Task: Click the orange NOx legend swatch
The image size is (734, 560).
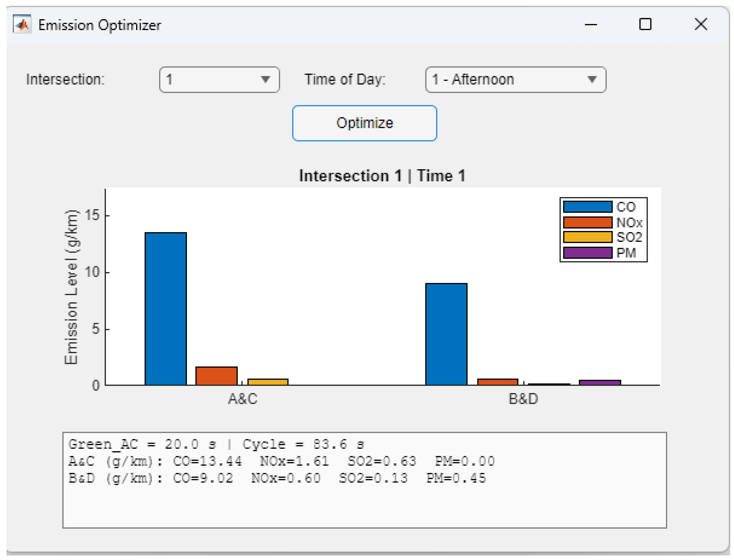Action: point(587,222)
